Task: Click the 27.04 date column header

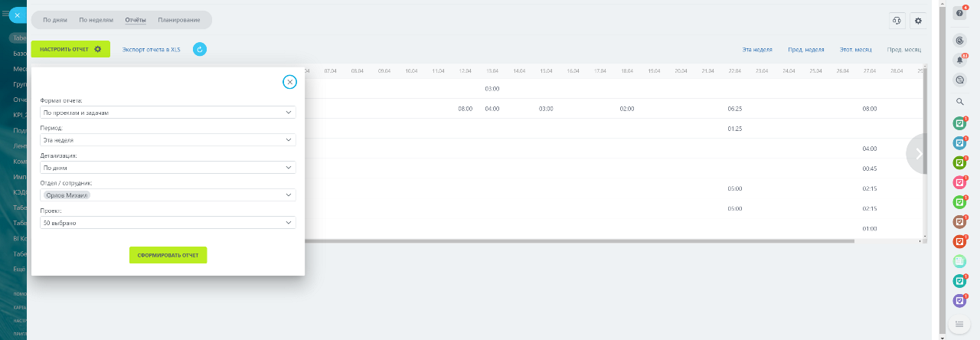Action: (869, 70)
